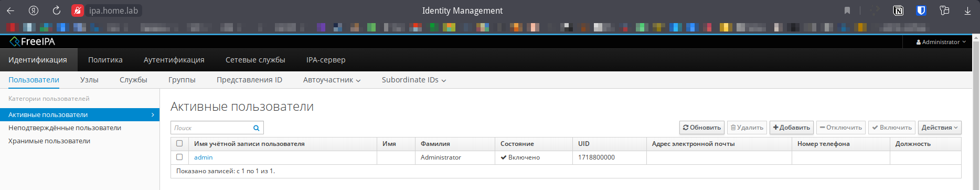Open the browser downloads icon

967,10
